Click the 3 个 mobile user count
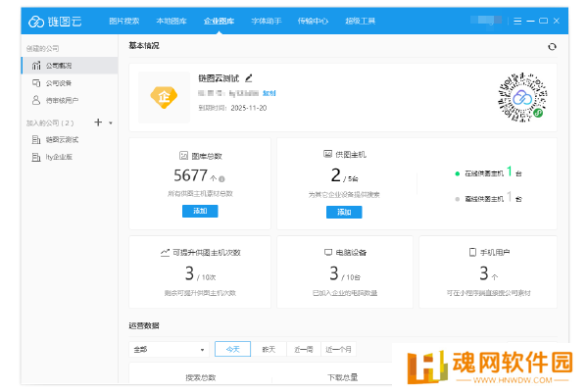 488,273
